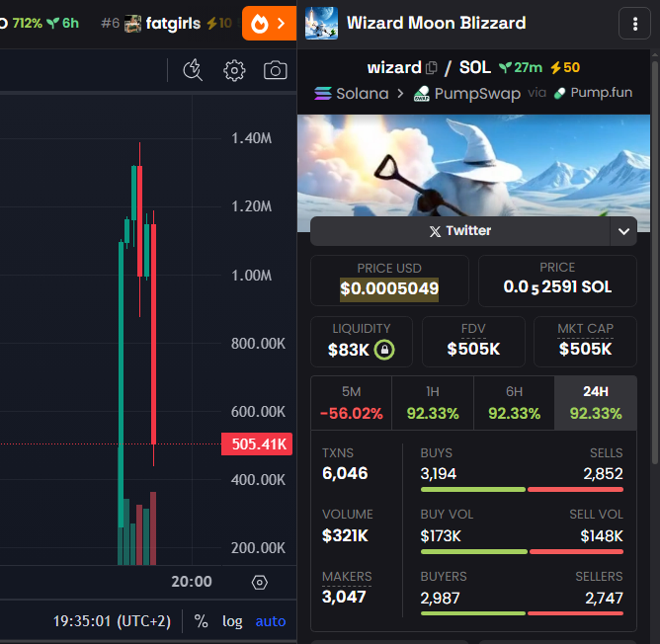The height and width of the screenshot is (644, 660).
Task: Click the PumpSwap breadcrumb text
Action: (x=477, y=94)
